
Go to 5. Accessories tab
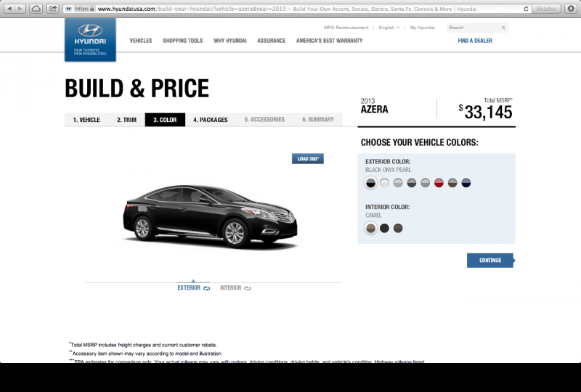coord(264,120)
